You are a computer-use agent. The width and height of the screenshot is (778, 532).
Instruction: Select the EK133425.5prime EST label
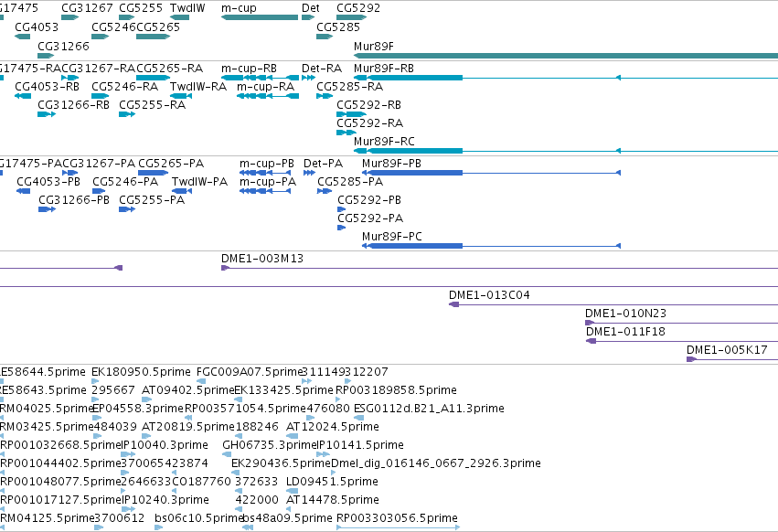click(283, 390)
